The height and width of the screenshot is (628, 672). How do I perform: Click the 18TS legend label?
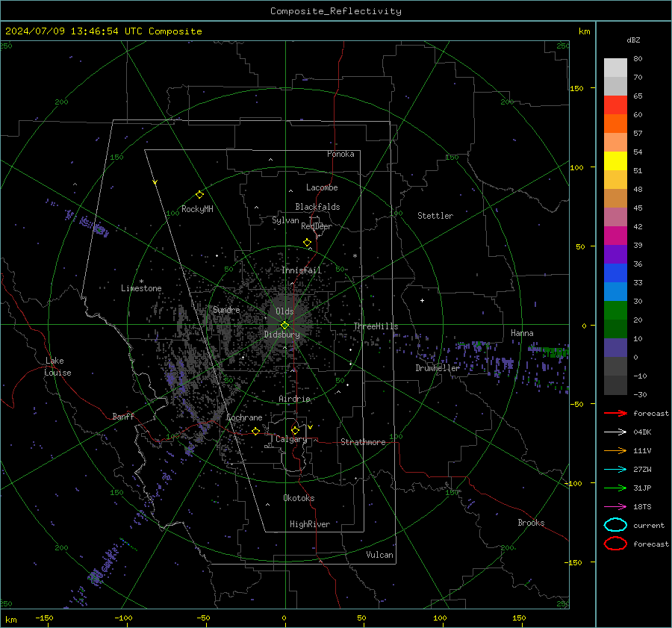coord(642,507)
